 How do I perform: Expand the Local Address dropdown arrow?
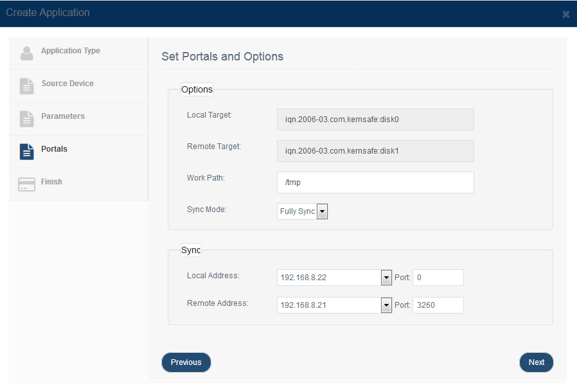[x=386, y=278]
